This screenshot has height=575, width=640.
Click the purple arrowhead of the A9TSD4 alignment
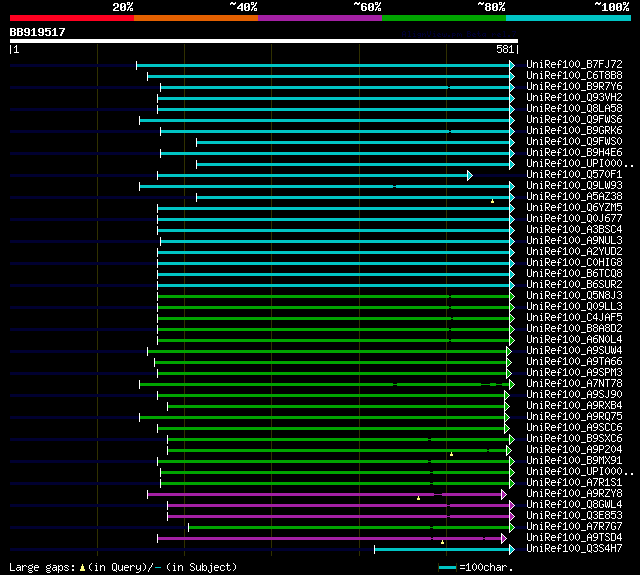tap(504, 539)
